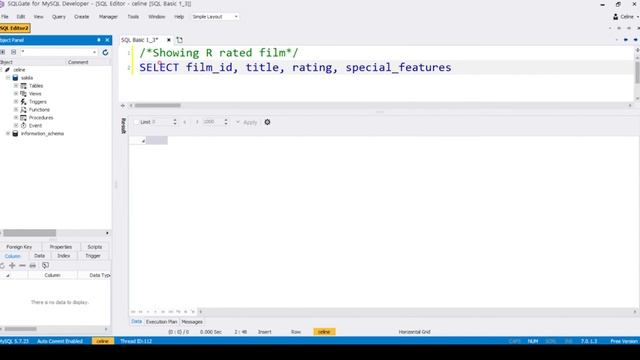Screen dimensions: 640x360
Task: Open the object filter dropdown
Action: pos(94,52)
